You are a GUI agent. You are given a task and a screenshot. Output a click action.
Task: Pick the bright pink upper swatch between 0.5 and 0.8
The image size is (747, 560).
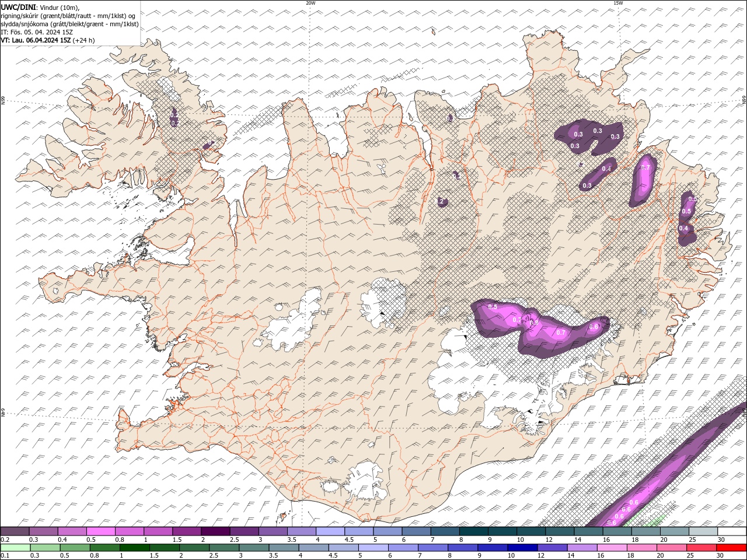tap(100, 531)
